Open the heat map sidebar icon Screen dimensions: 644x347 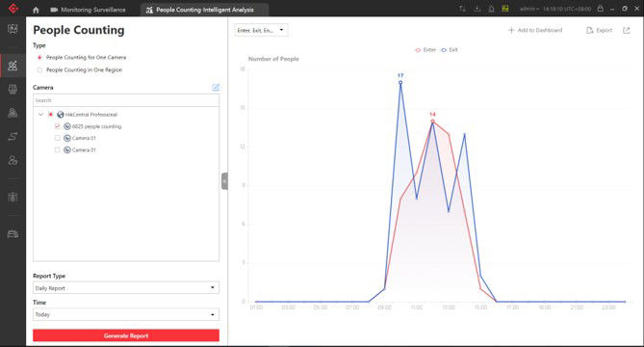(x=13, y=90)
